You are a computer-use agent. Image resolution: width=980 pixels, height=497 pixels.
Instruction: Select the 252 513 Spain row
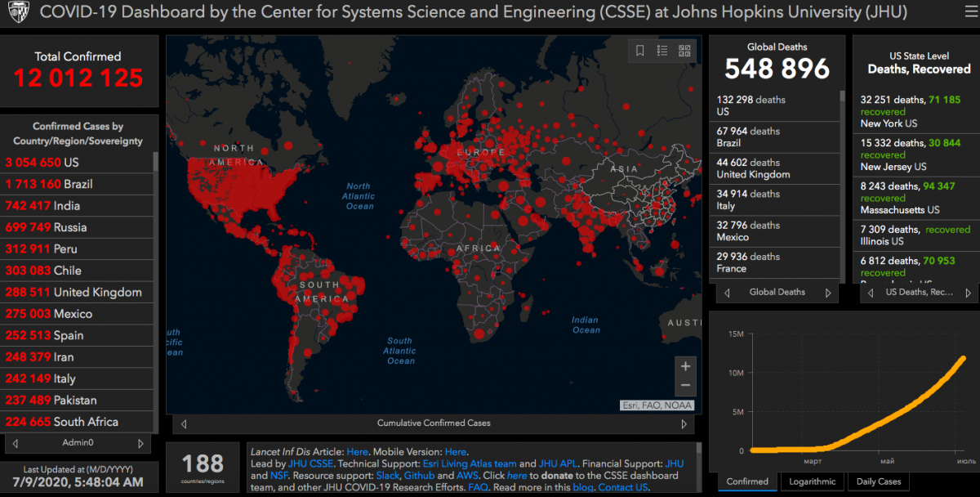[x=78, y=335]
